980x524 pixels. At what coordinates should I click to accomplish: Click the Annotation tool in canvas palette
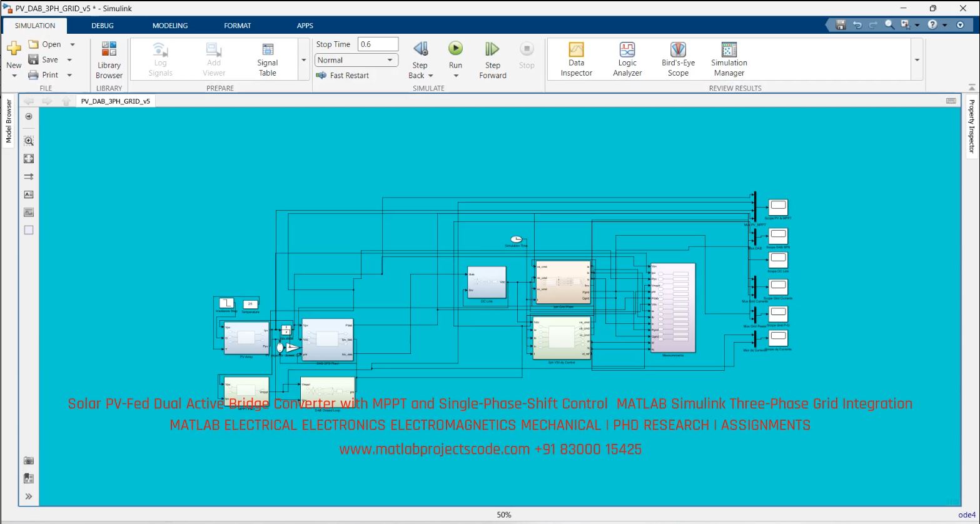pos(29,194)
